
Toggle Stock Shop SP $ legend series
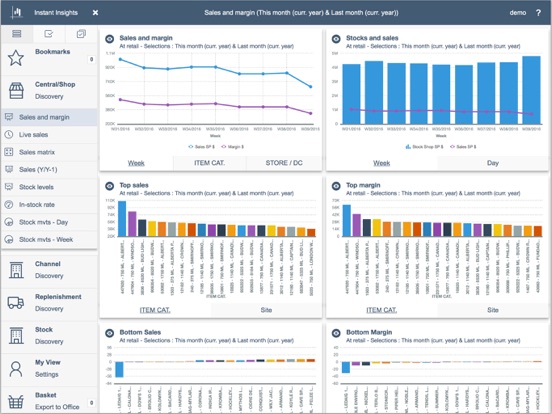[424, 147]
